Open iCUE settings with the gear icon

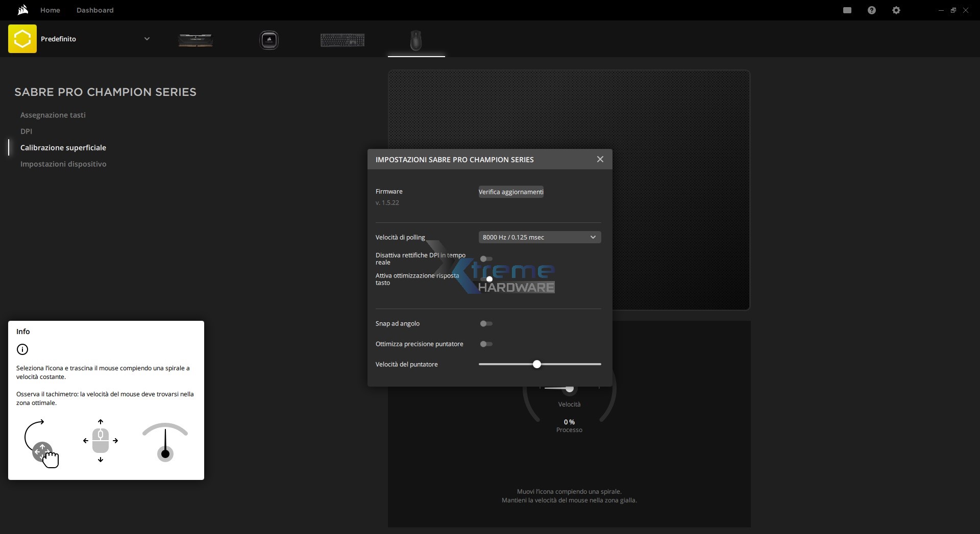896,10
